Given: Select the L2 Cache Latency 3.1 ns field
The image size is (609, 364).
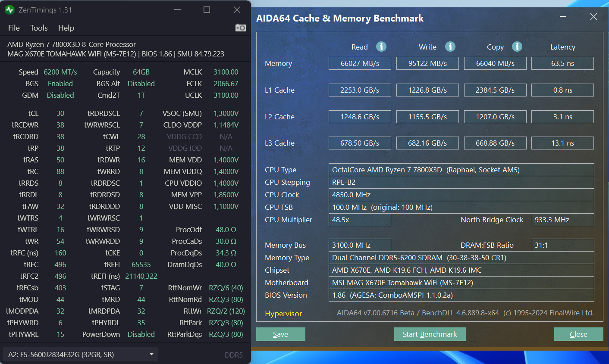Looking at the screenshot, I should (562, 117).
